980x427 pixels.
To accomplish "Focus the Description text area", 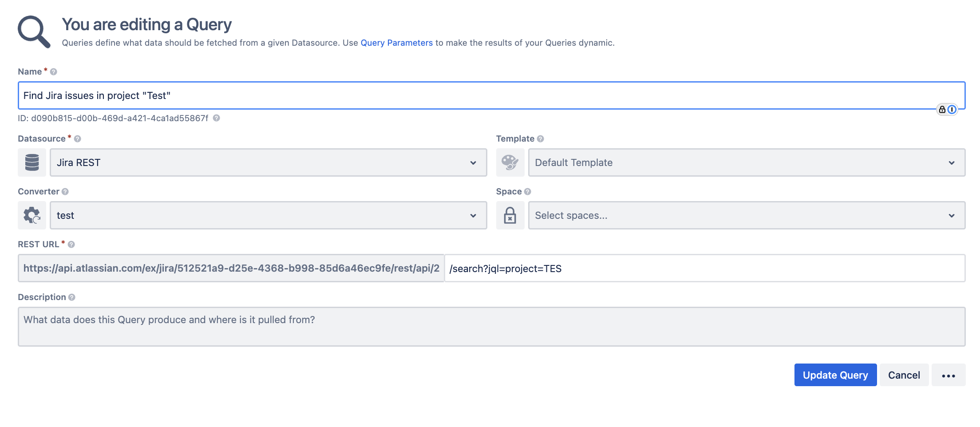I will pyautogui.click(x=491, y=326).
